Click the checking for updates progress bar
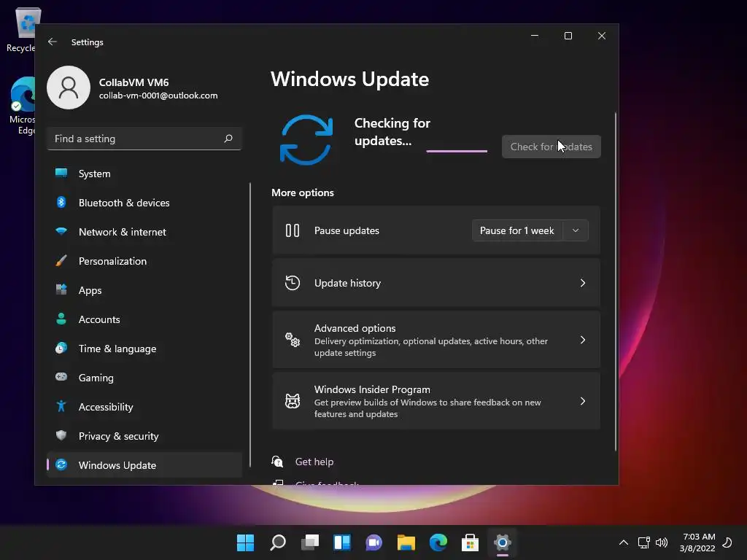747x560 pixels. tap(457, 151)
